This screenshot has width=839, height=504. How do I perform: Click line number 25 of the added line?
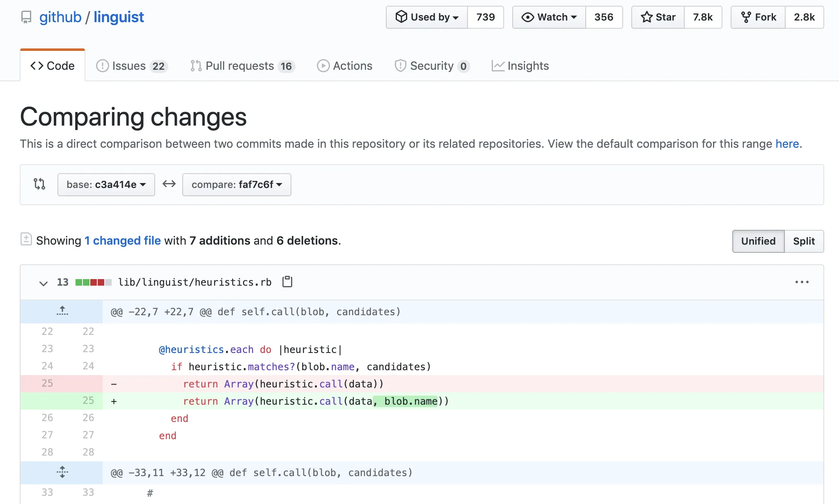[x=88, y=401]
